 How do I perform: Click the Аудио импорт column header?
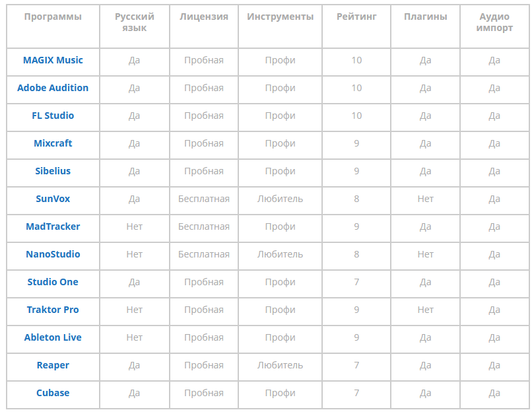click(x=494, y=22)
